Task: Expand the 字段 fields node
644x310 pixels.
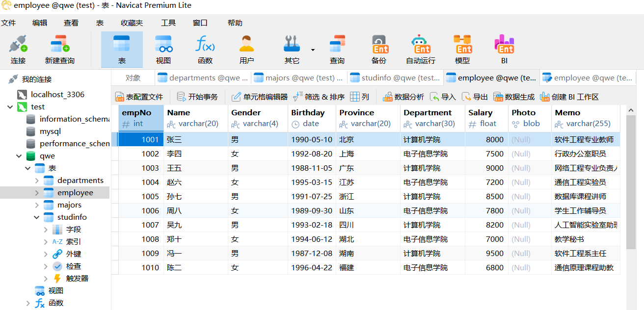Action: tap(46, 229)
